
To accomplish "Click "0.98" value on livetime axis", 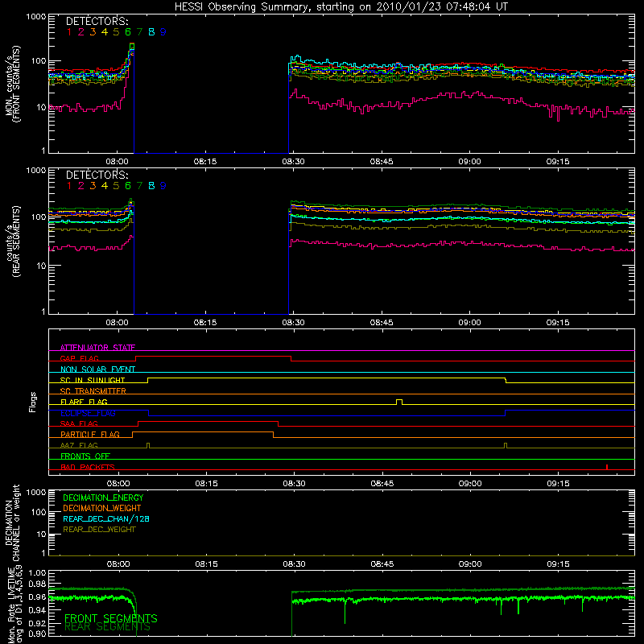I will tap(38, 584).
